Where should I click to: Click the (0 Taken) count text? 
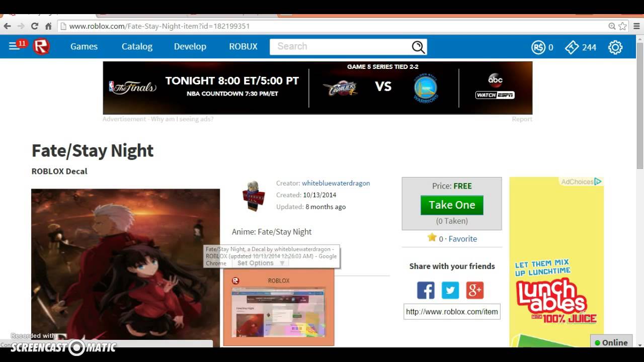coord(452,221)
